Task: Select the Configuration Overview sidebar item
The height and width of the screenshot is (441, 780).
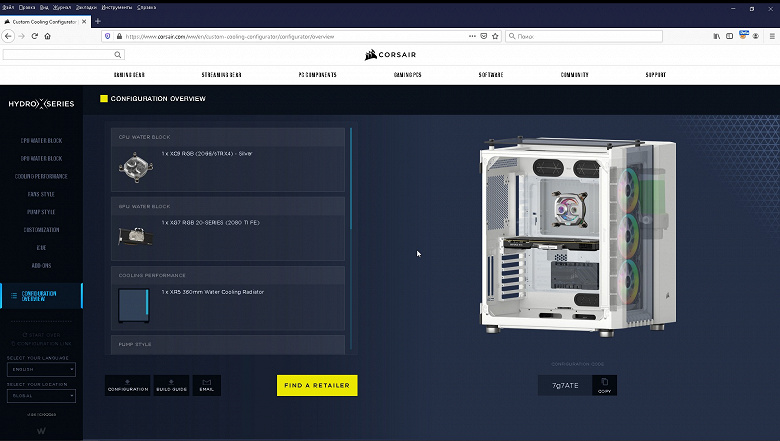Action: click(41, 296)
